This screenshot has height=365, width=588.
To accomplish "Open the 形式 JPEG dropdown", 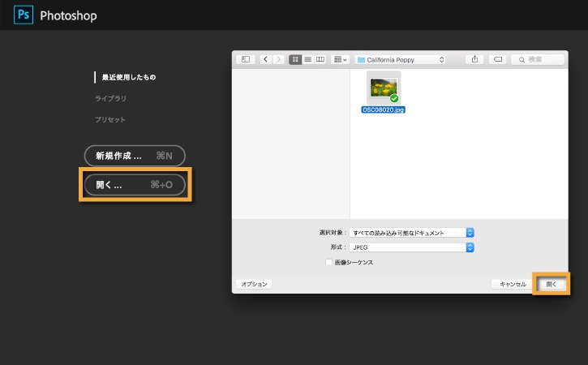I will pyautogui.click(x=412, y=247).
